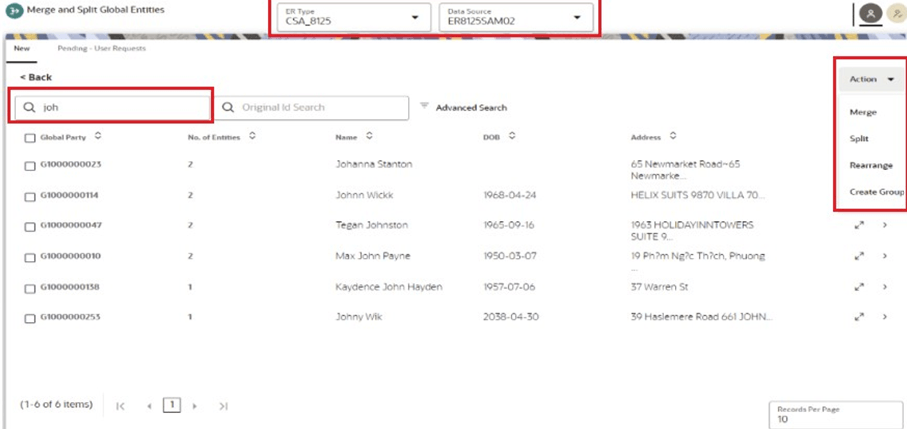Check the G1000000138 row checkbox
907x429 pixels.
pyautogui.click(x=30, y=288)
